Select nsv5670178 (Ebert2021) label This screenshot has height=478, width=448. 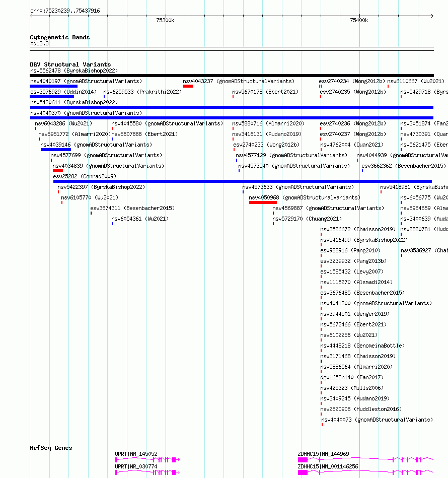265,92
